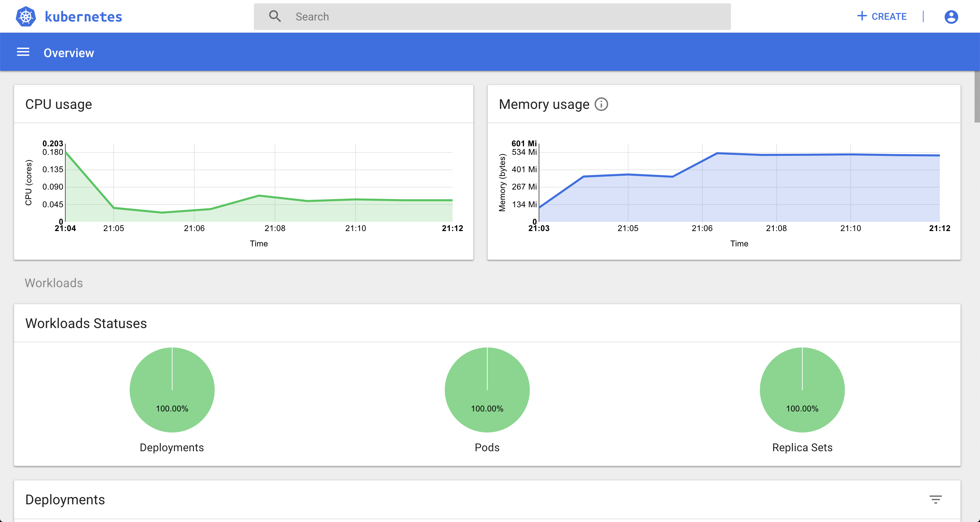Viewport: 980px width, 522px height.
Task: Click the Workloads Statuses card title
Action: point(86,323)
